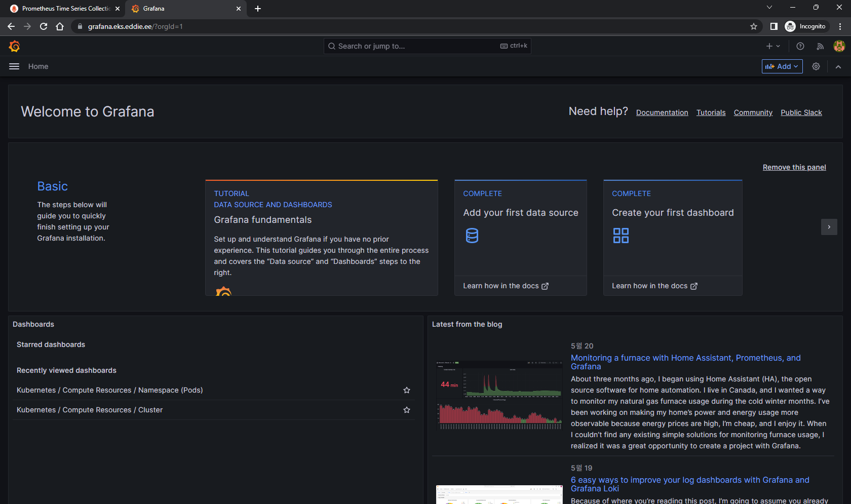This screenshot has width=851, height=504.
Task: Click the Home breadcrumb
Action: 38,66
